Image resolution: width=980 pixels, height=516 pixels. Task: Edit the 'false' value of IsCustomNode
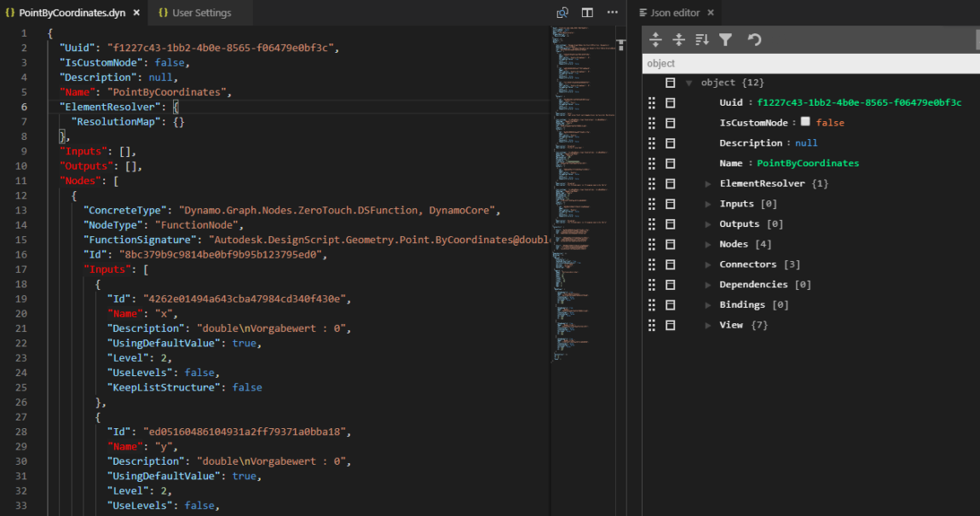click(830, 123)
